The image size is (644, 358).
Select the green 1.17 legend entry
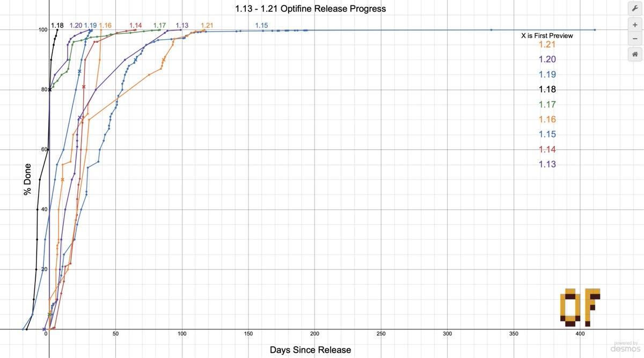click(547, 105)
